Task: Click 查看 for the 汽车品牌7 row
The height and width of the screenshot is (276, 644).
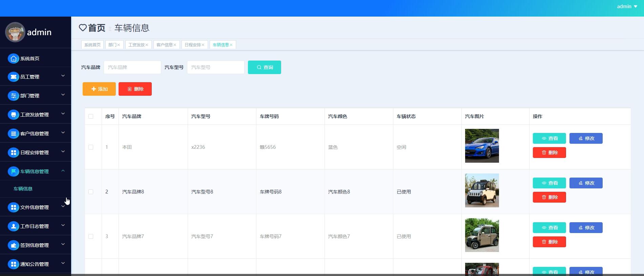Action: 549,228
